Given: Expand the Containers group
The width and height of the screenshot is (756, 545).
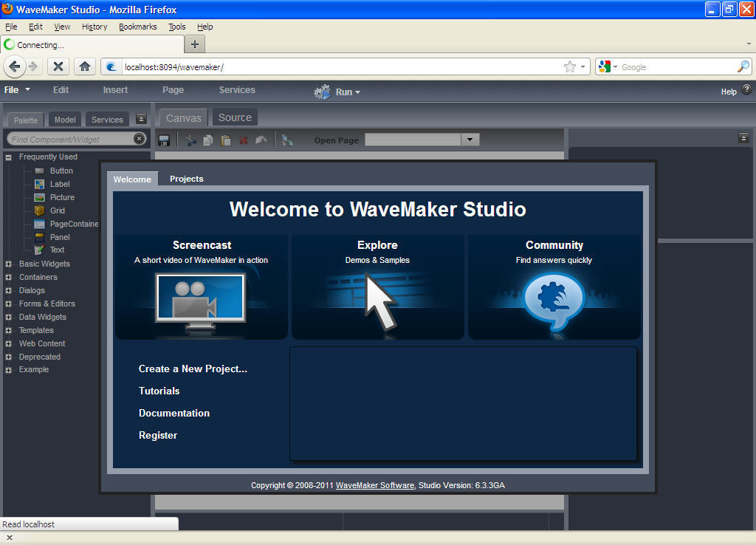Looking at the screenshot, I should 8,278.
